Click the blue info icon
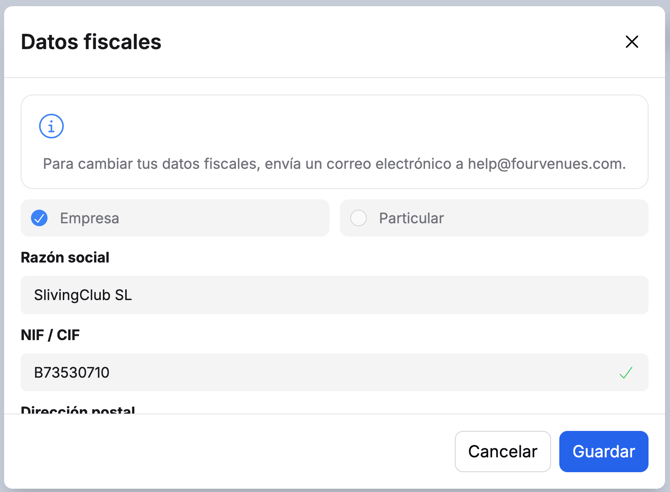 tap(51, 126)
